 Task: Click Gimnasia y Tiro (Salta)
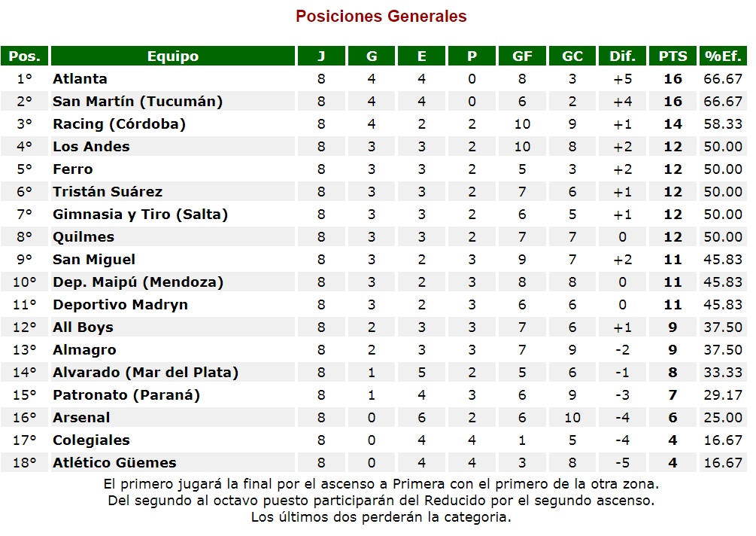point(140,215)
